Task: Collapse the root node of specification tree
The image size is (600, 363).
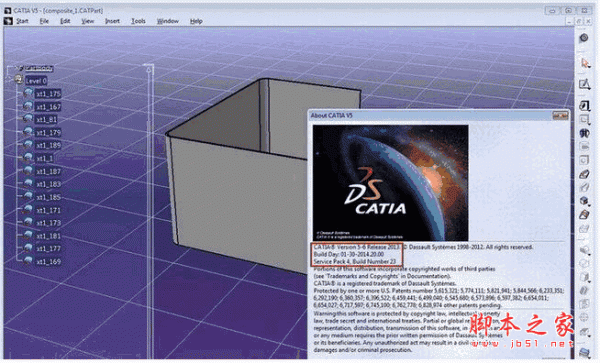Action: click(39, 68)
